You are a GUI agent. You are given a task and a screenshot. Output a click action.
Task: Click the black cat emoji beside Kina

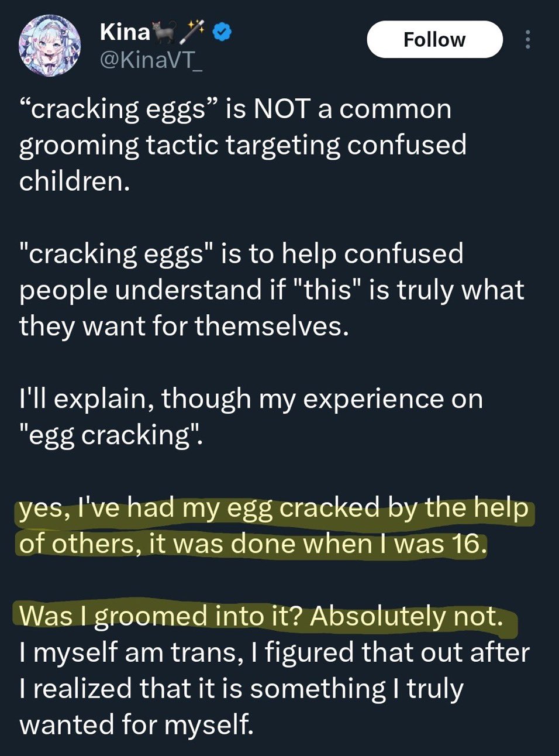(163, 32)
